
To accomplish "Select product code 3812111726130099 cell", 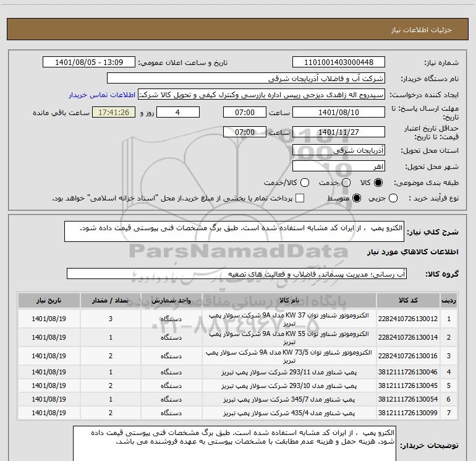I will (x=408, y=413).
